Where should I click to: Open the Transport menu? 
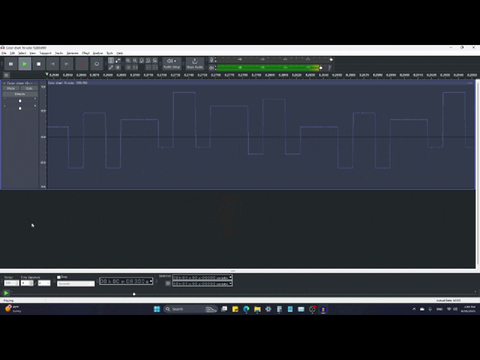coord(45,53)
